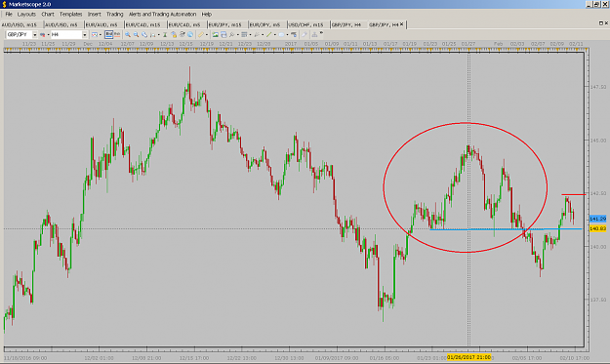Click the label/shape tool icon
Image resolution: width=610 pixels, height=364 pixels.
point(282,34)
